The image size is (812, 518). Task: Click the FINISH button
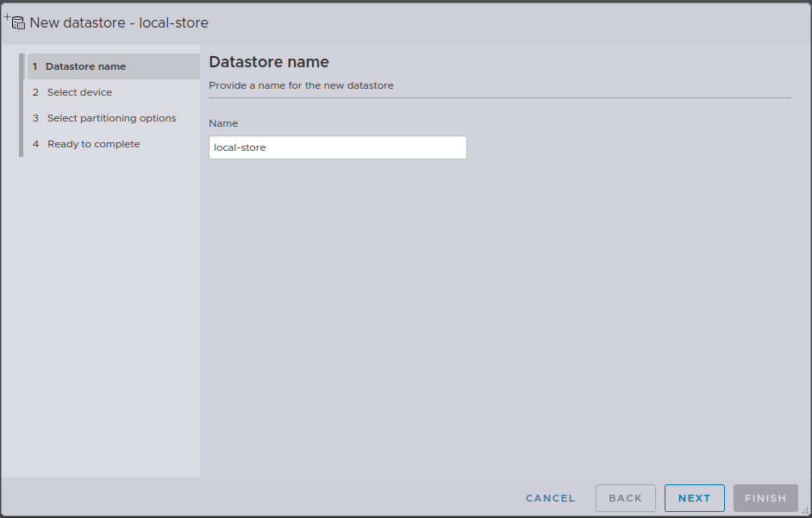click(x=765, y=497)
